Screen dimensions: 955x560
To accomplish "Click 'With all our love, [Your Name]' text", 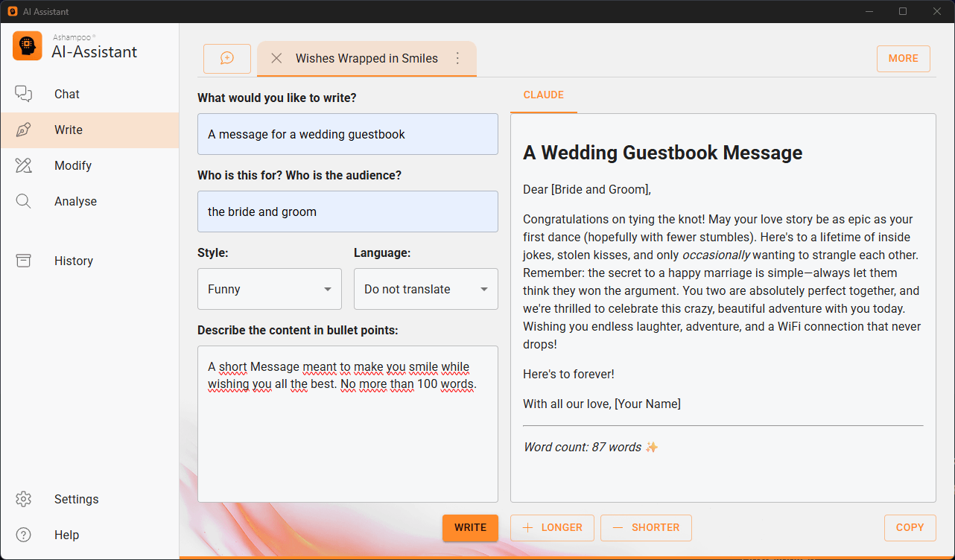I will tap(602, 404).
